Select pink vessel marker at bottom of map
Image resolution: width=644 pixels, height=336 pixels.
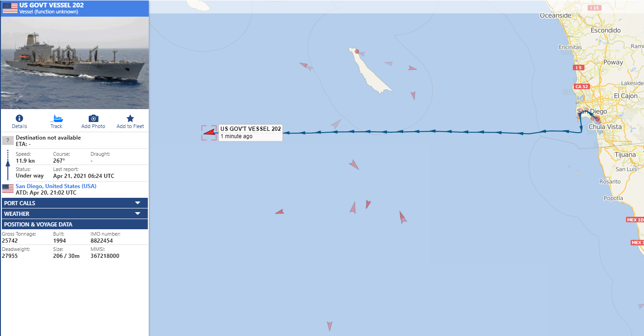click(x=329, y=326)
